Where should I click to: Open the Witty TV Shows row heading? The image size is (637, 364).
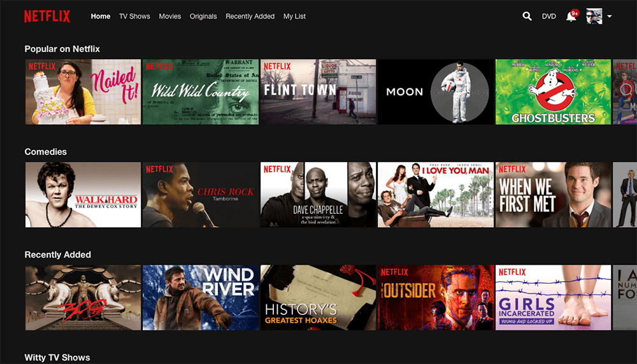(x=57, y=358)
